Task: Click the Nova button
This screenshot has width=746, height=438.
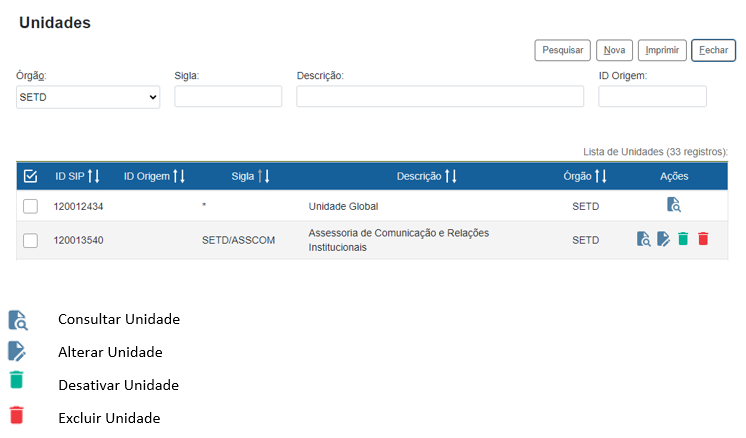Action: (614, 50)
